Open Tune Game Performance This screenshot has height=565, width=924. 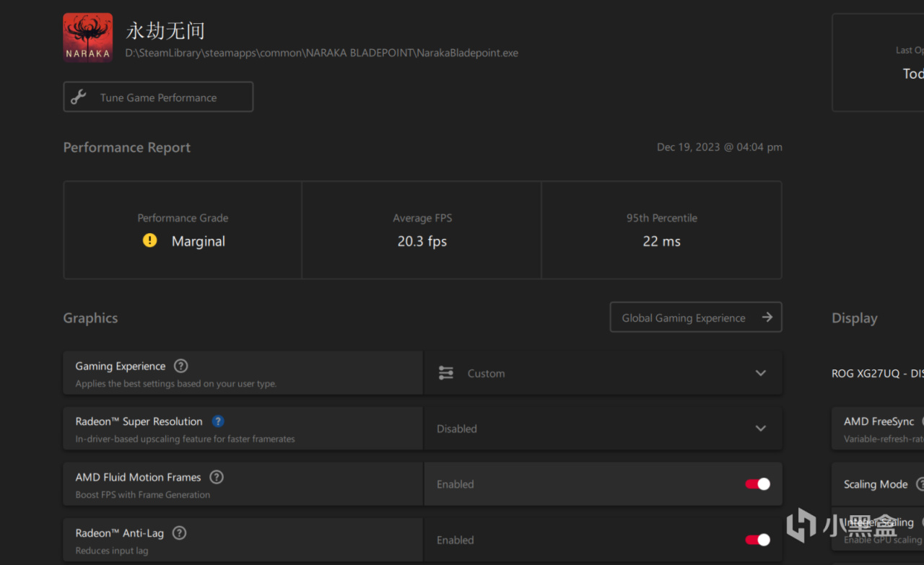coord(158,97)
